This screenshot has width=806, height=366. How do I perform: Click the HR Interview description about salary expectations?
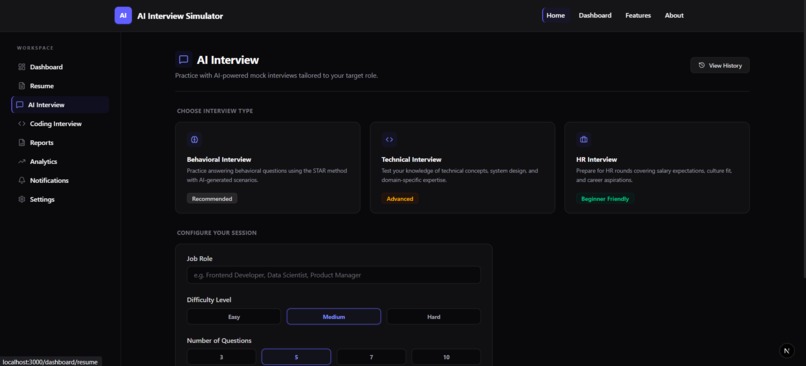tap(654, 175)
